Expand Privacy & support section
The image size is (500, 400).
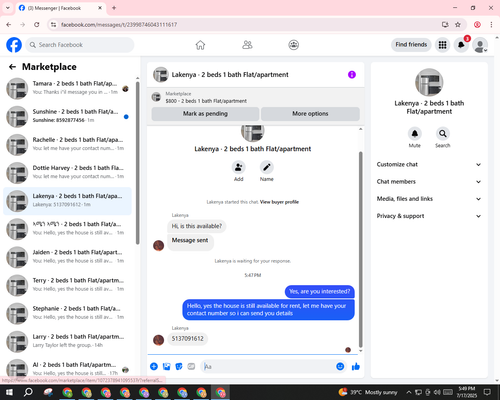pos(429,216)
